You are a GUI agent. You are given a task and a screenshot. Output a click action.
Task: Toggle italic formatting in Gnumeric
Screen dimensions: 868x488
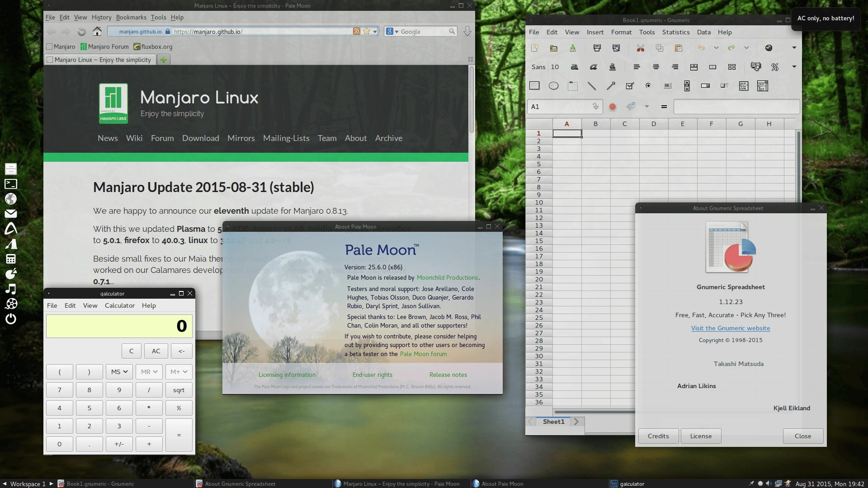[594, 67]
